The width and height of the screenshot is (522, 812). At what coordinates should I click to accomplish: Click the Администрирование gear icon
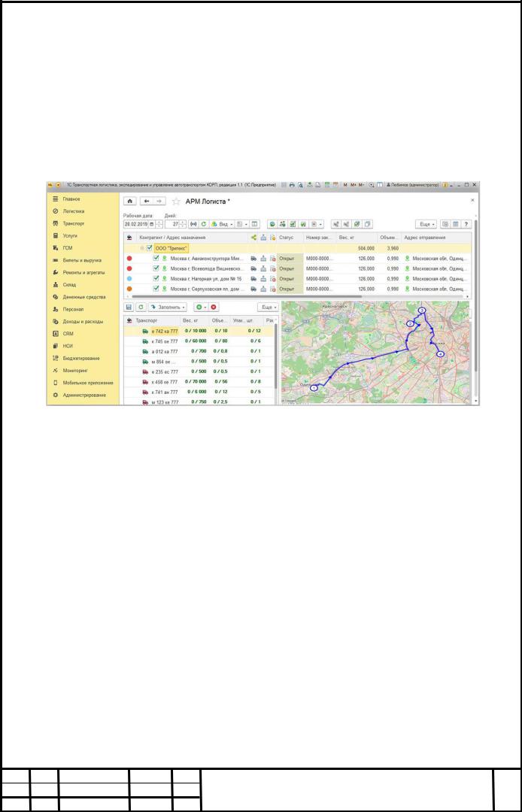coord(55,395)
